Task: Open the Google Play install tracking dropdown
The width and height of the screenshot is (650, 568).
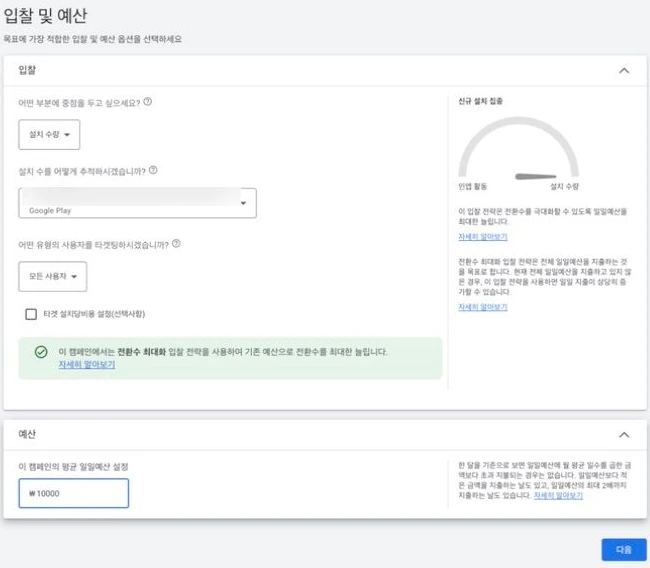Action: point(138,203)
